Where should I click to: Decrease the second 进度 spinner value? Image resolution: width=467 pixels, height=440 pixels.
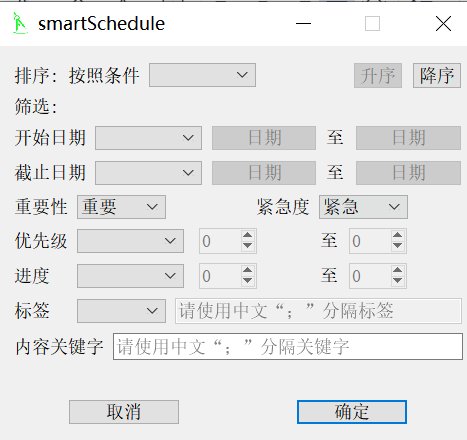click(x=397, y=281)
